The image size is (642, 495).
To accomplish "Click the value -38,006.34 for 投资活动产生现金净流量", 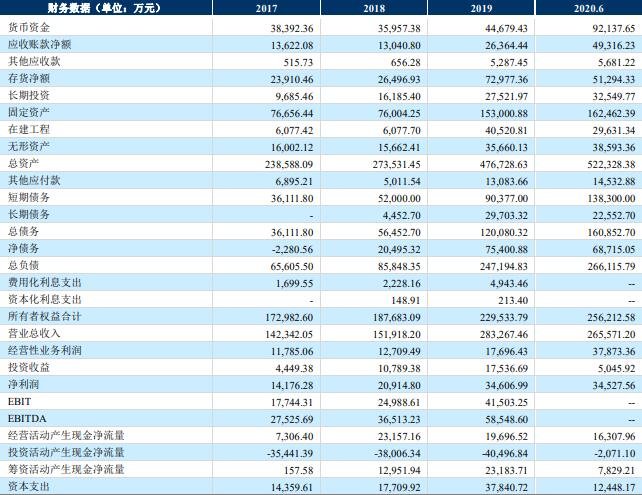I will 397,454.
